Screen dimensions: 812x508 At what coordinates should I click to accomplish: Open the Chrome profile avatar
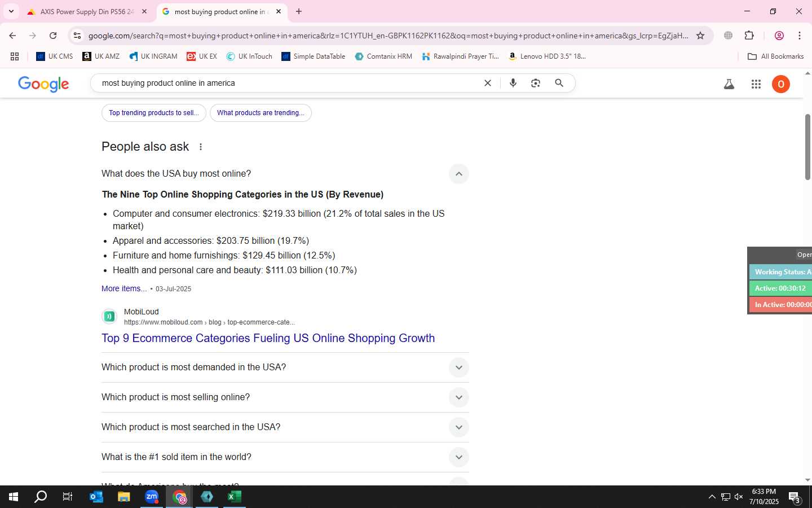click(779, 36)
